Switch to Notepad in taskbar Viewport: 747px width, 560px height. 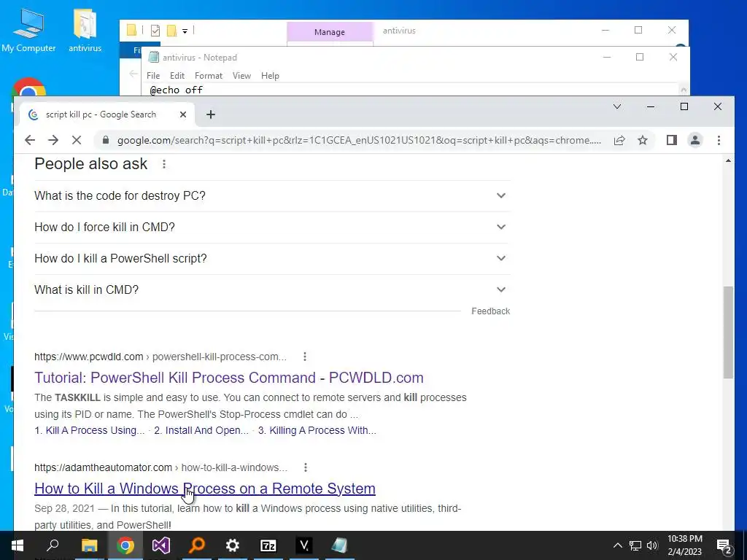tap(339, 545)
